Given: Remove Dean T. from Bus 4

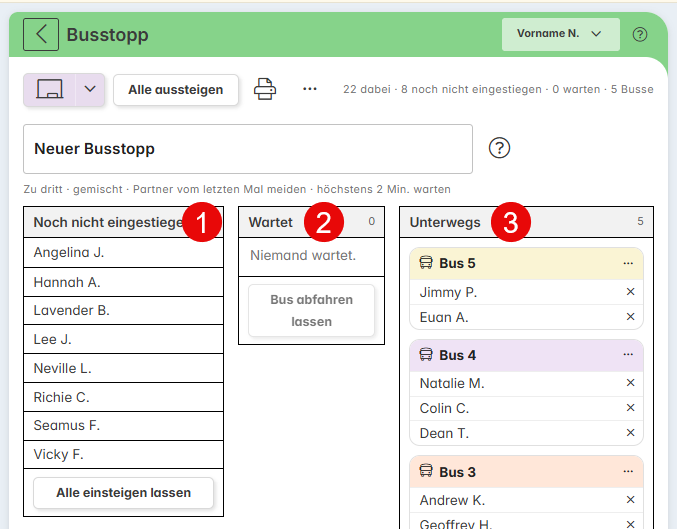Looking at the screenshot, I should tap(630, 433).
